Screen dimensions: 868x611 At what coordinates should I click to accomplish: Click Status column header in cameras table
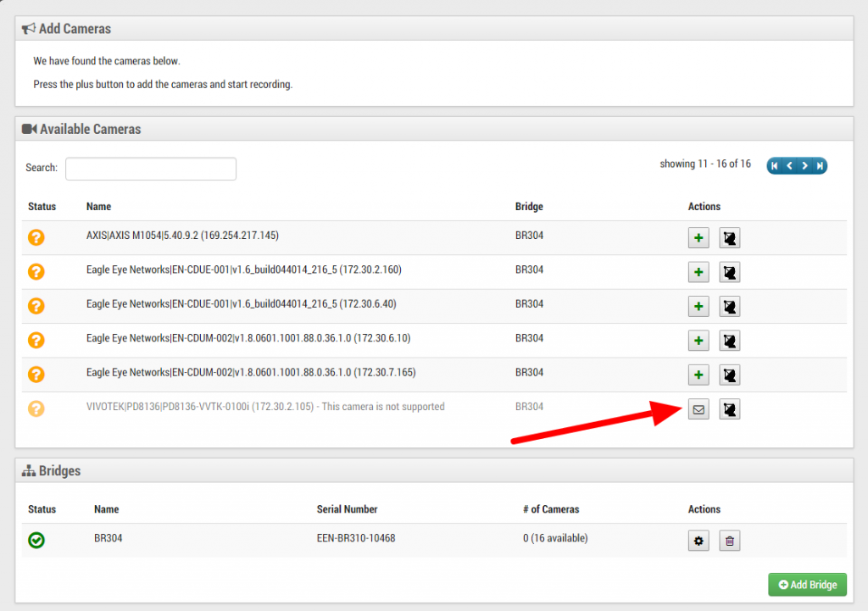click(x=42, y=207)
